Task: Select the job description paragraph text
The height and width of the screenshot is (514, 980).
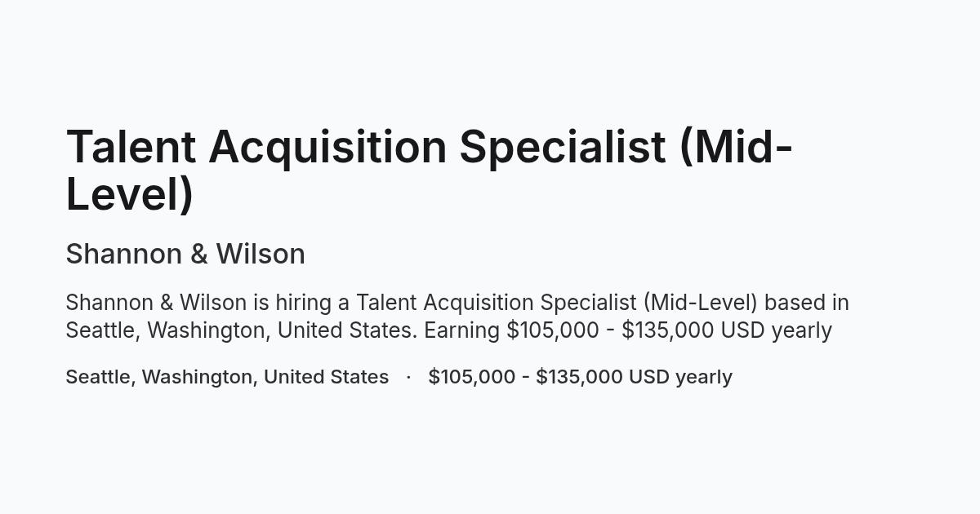Action: (457, 317)
